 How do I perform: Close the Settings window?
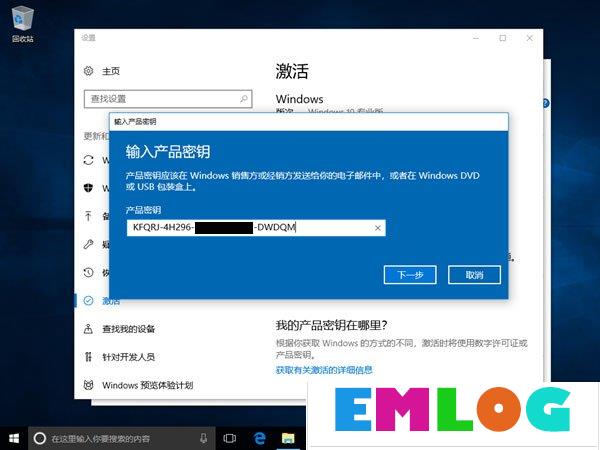(530, 38)
